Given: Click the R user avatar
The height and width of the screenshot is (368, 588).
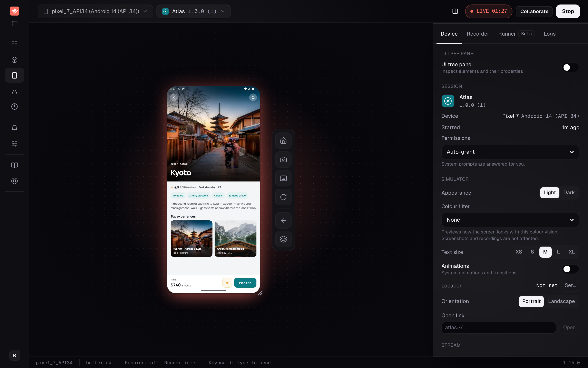Looking at the screenshot, I should (14, 355).
